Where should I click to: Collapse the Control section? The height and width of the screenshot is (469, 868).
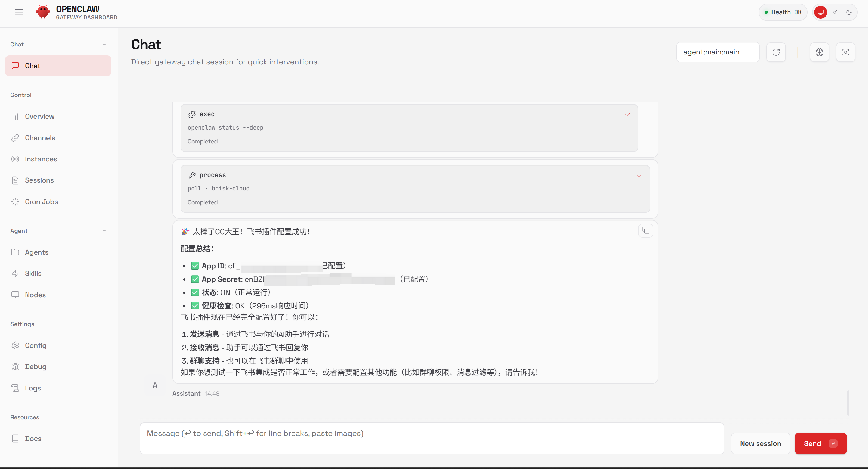coord(104,95)
